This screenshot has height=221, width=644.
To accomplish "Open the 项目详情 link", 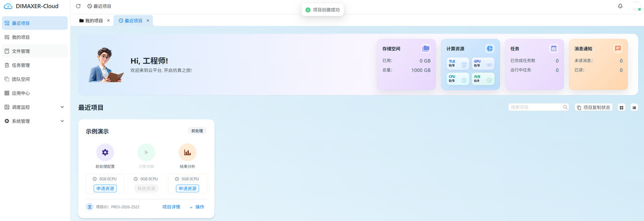I will coord(171,207).
